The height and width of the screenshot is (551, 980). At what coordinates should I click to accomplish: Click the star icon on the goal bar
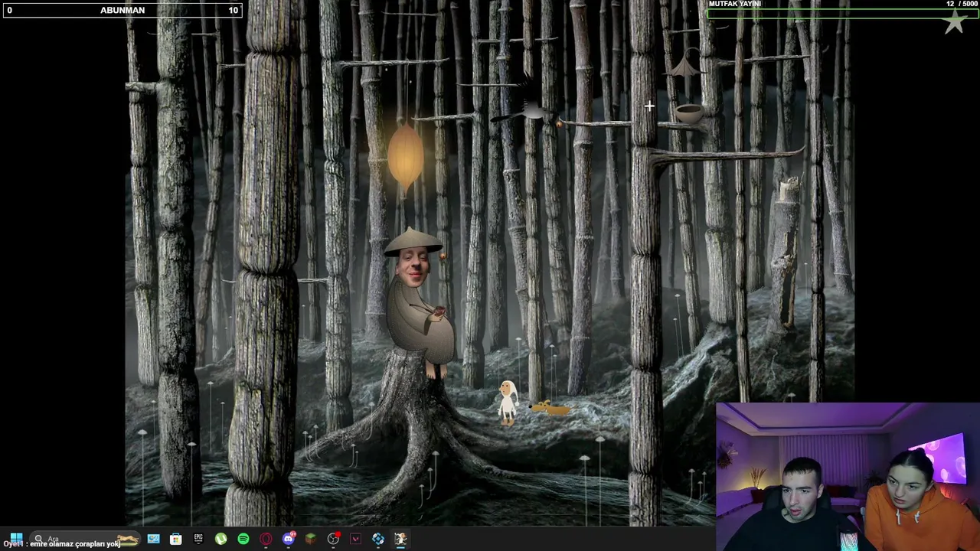955,21
